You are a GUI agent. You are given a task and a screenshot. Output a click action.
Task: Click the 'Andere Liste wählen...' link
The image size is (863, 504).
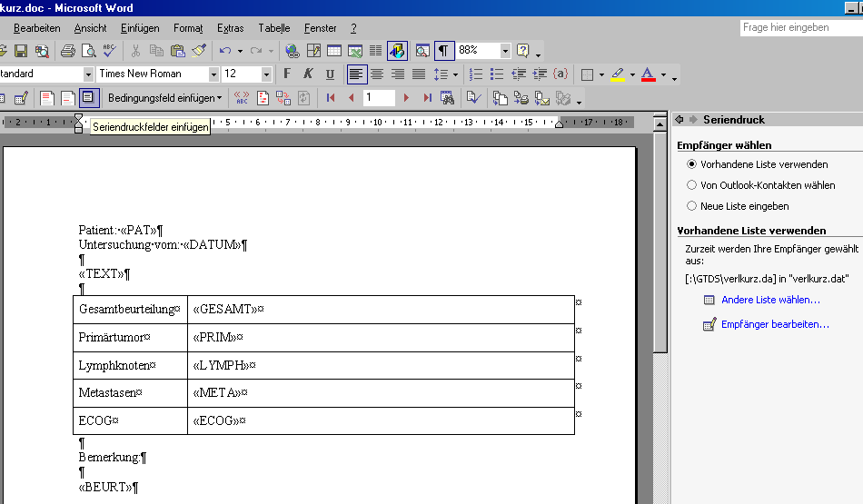(x=770, y=300)
